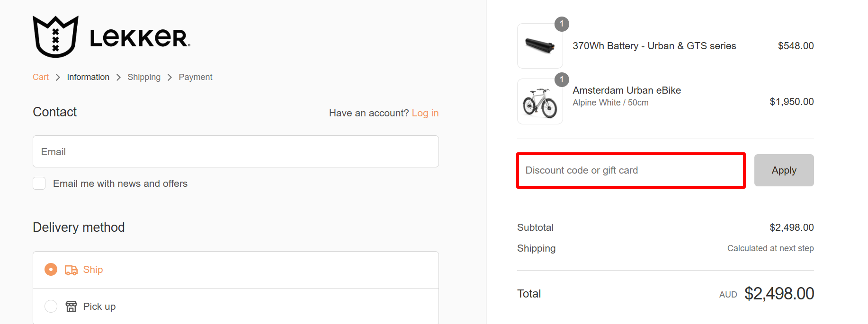
Task: Open the Payment step in breadcrumb
Action: click(196, 77)
